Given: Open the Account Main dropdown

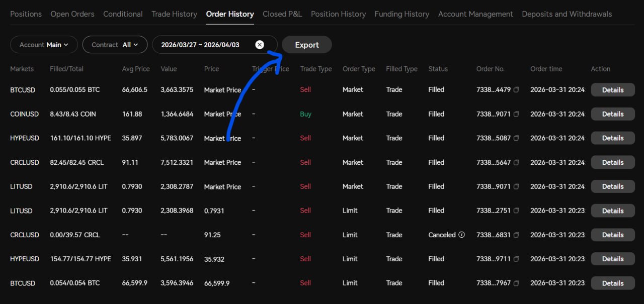Looking at the screenshot, I should [x=44, y=45].
